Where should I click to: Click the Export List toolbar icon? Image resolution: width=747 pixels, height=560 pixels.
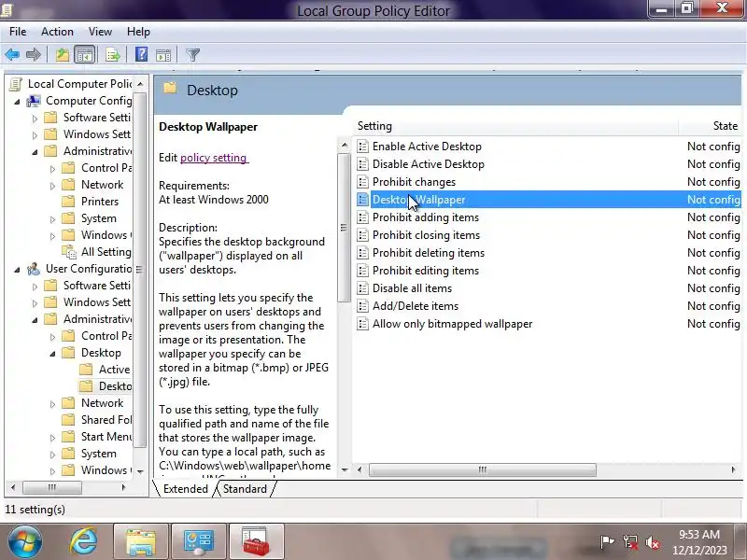[x=112, y=55]
